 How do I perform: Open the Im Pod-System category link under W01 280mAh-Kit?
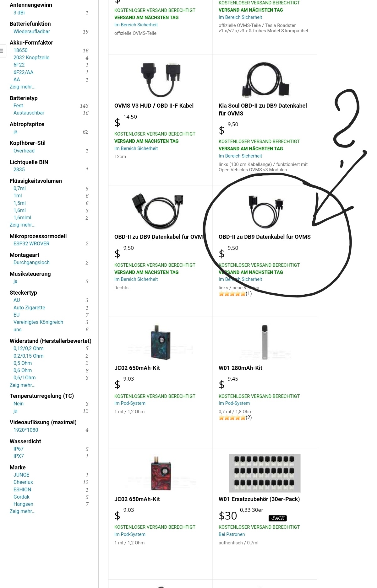pyautogui.click(x=234, y=403)
